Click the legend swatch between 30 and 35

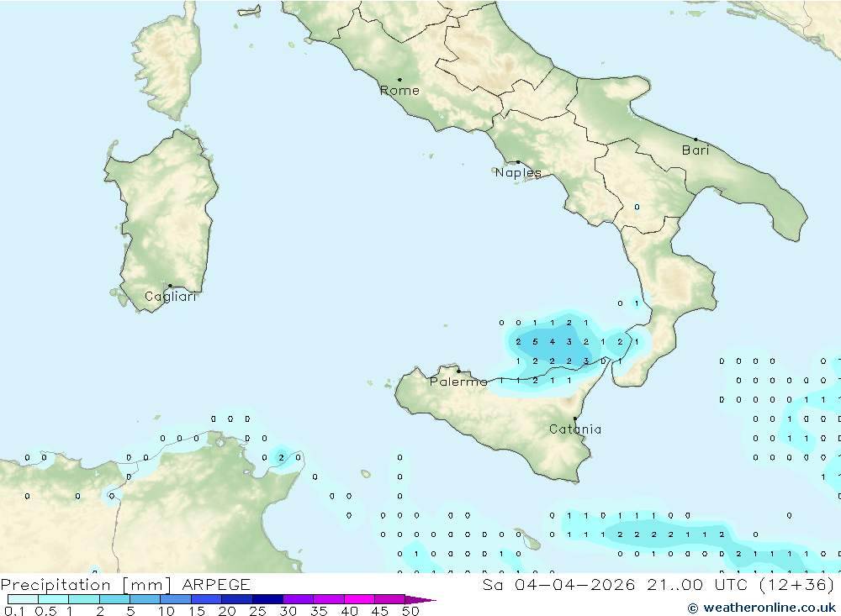point(299,599)
